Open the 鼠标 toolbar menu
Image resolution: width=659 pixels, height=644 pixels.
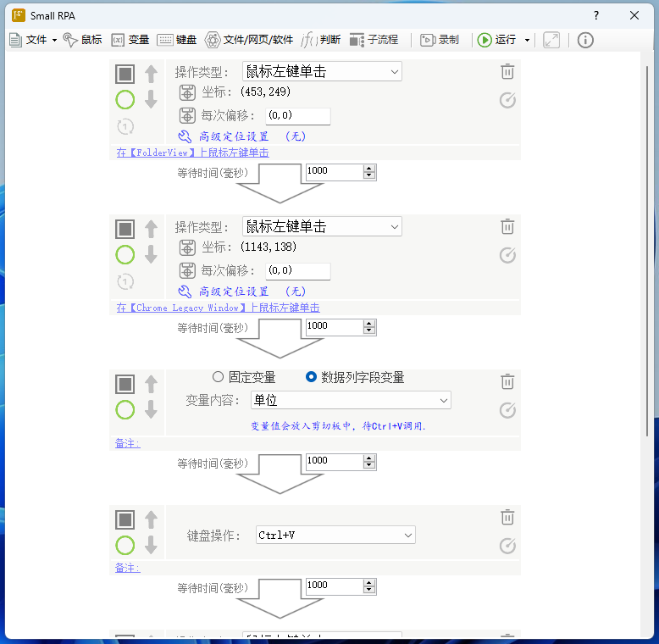pos(82,40)
